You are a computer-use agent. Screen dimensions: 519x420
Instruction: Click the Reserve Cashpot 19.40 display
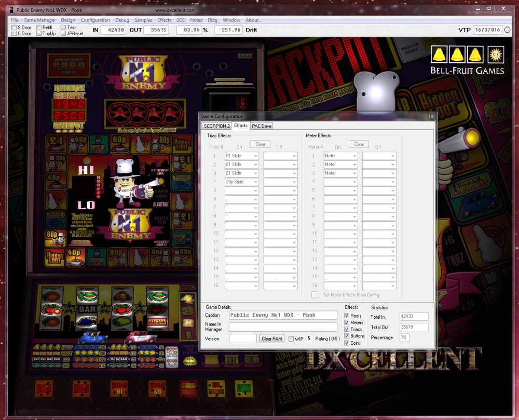(69, 104)
